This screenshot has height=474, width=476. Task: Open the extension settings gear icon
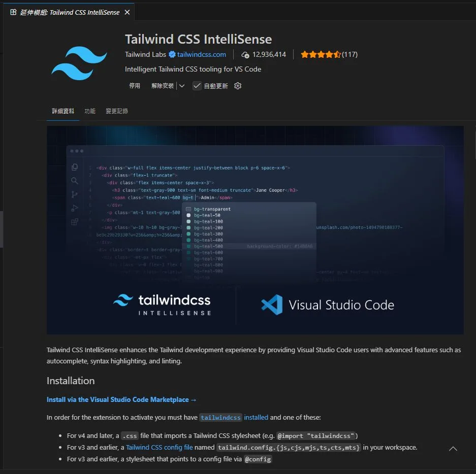(x=238, y=86)
